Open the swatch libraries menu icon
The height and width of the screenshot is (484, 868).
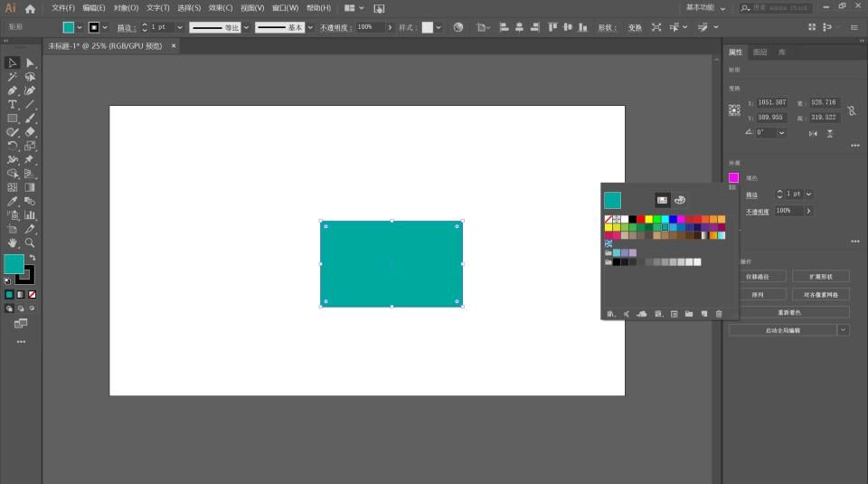pos(610,313)
